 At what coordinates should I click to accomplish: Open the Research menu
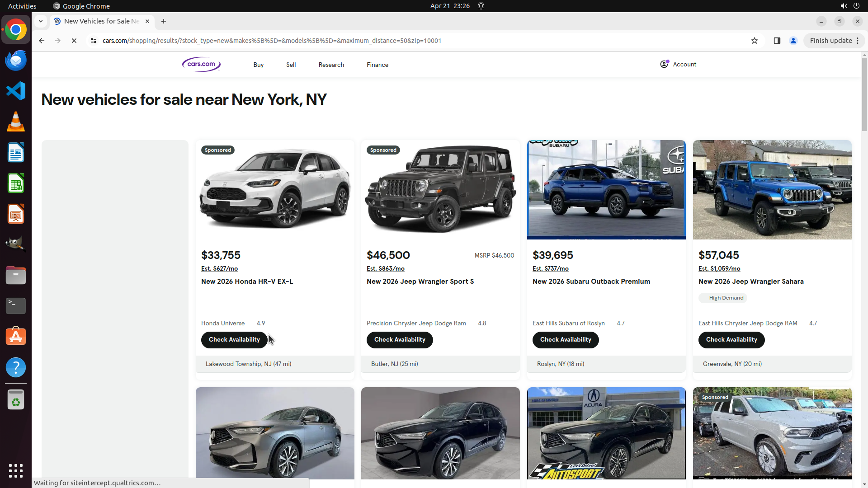[x=331, y=65]
